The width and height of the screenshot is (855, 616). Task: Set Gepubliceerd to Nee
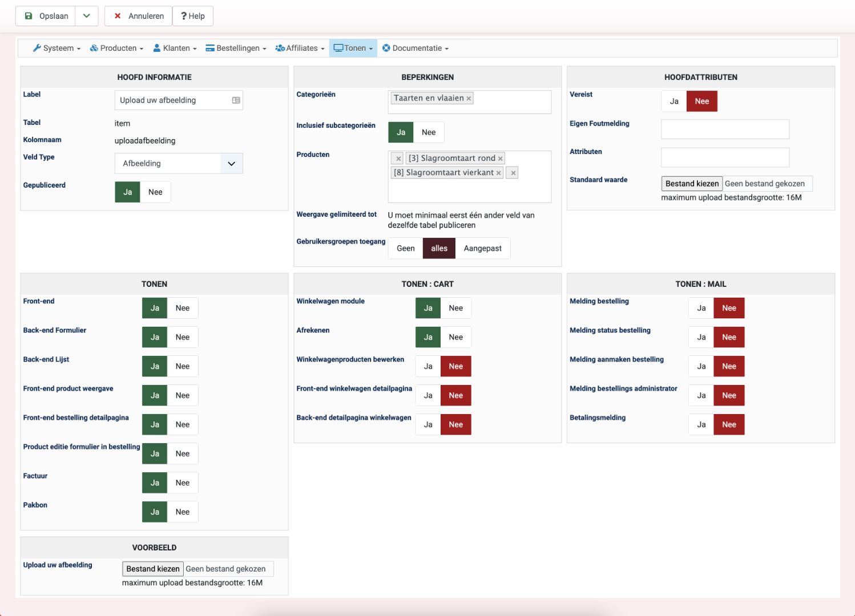coord(155,192)
